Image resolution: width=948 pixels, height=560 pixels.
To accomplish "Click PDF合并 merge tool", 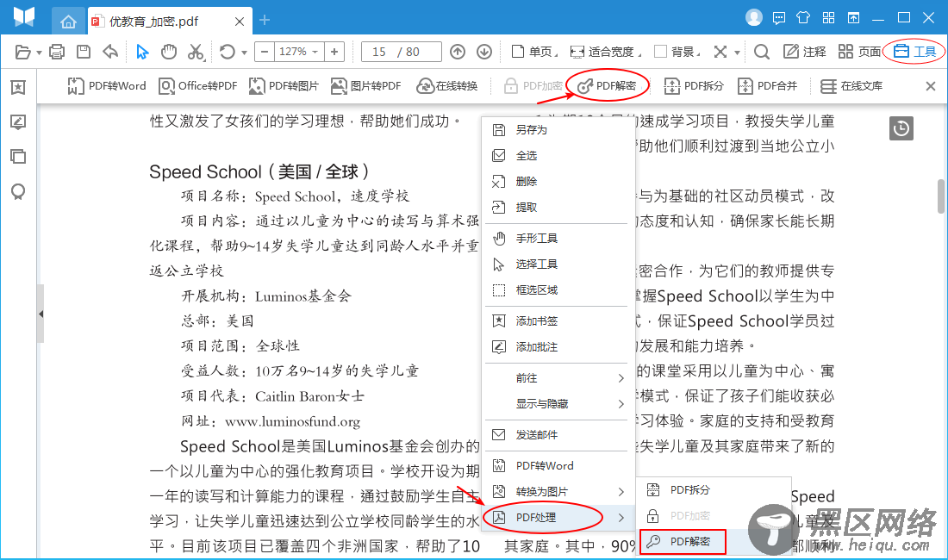I will click(x=767, y=86).
